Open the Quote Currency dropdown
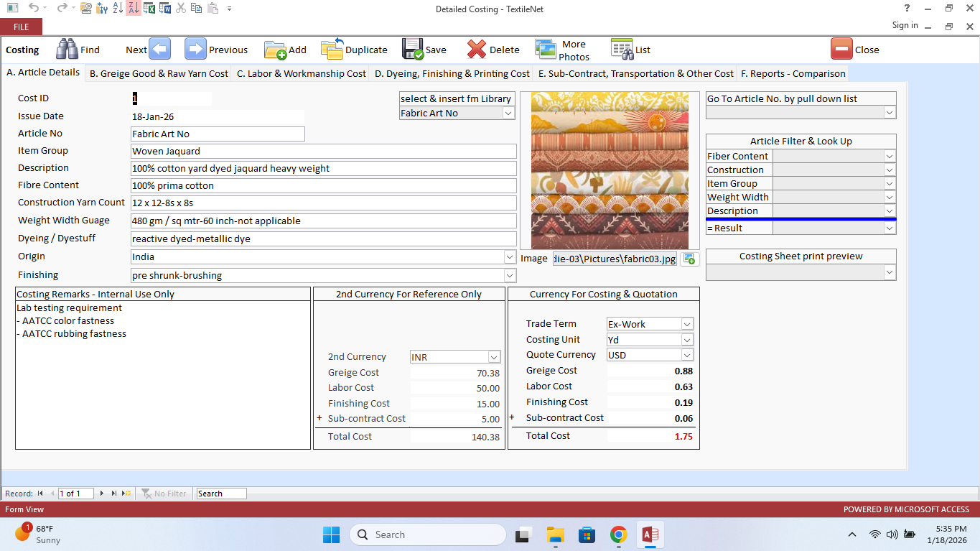 [x=687, y=355]
